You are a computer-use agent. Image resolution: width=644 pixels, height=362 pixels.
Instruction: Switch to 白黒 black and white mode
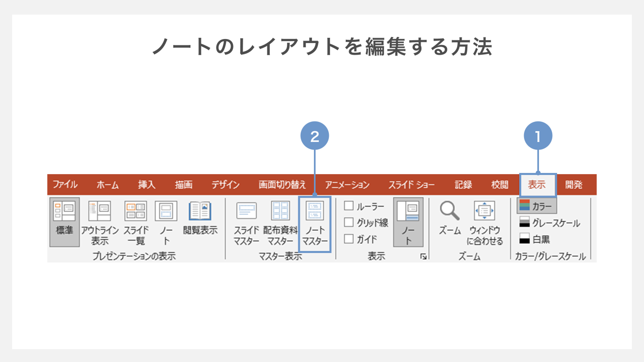[535, 239]
